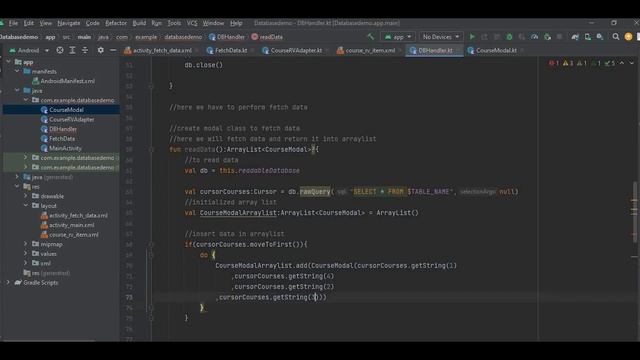
Task: Switch to the CourseRVAdapter.kt tab
Action: 296,51
